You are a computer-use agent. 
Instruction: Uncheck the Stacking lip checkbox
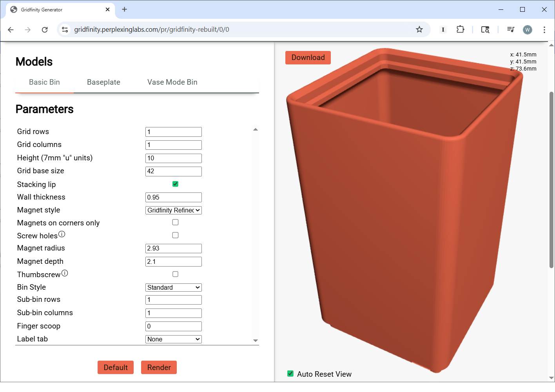pyautogui.click(x=175, y=184)
